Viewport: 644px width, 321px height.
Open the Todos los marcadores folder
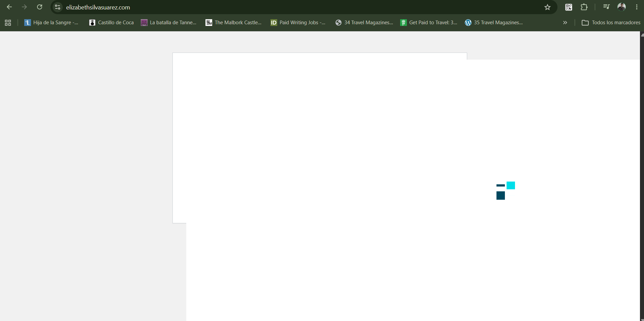coord(611,23)
